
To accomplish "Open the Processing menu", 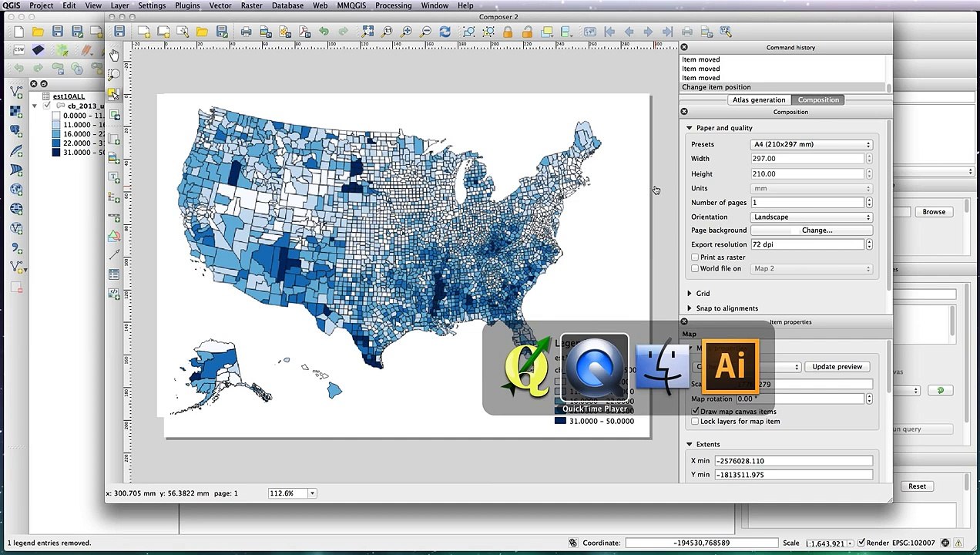I will (x=393, y=5).
